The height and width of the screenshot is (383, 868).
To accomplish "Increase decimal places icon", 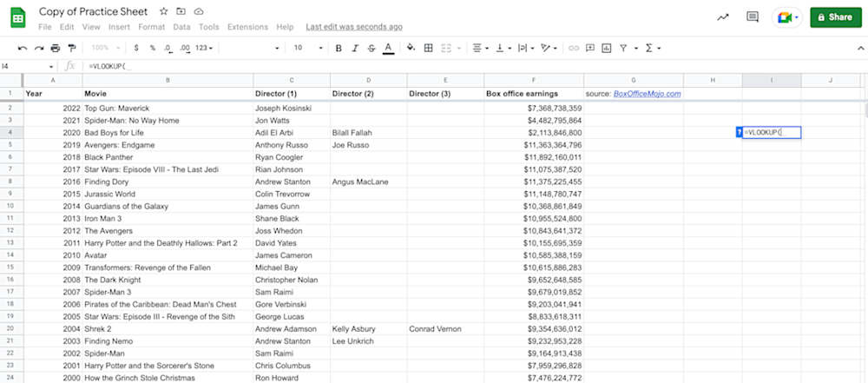I will pyautogui.click(x=185, y=49).
